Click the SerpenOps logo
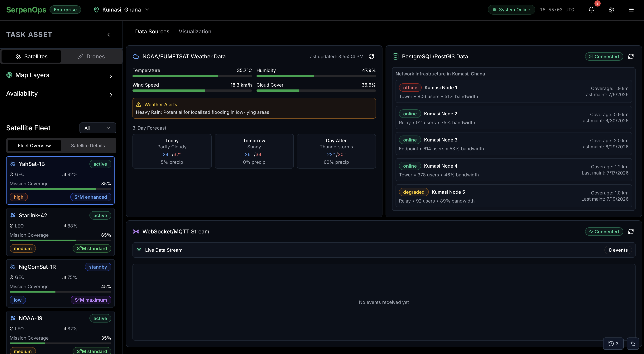The height and width of the screenshot is (354, 644). 26,9
